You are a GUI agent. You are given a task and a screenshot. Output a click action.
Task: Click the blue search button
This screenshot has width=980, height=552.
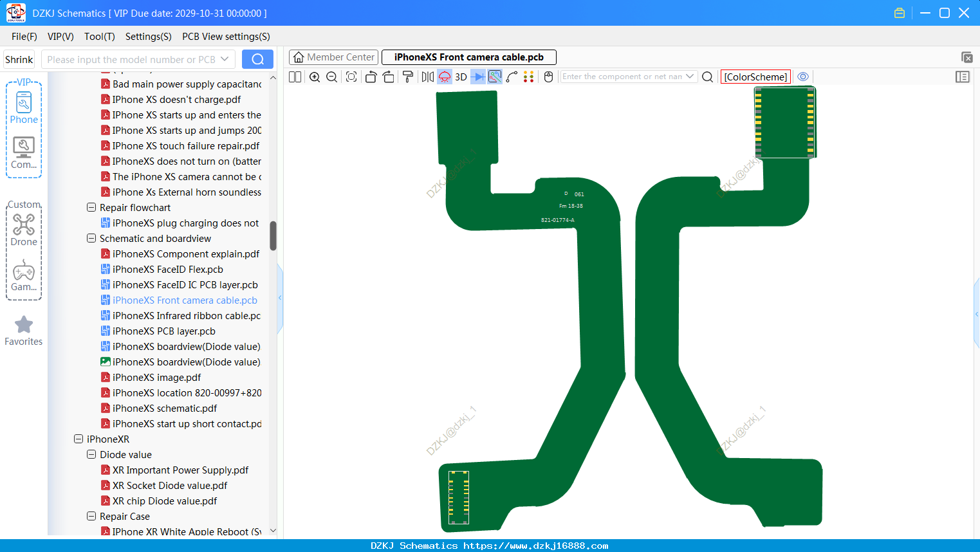click(257, 59)
